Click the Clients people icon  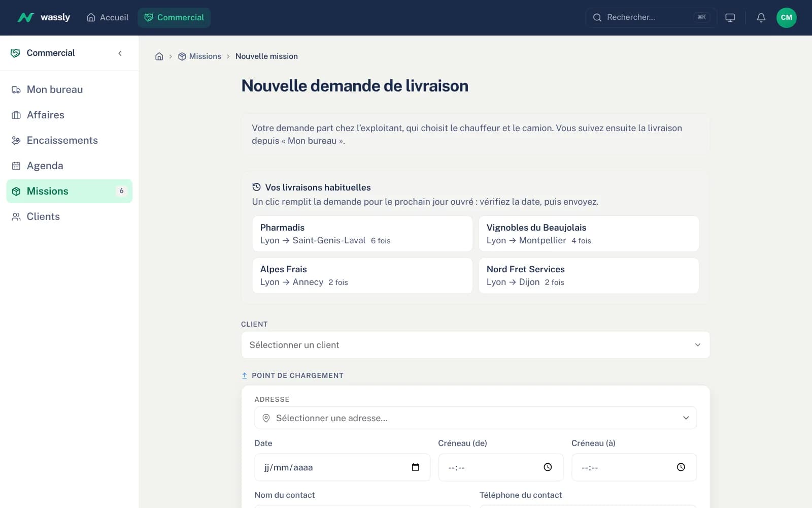click(16, 217)
